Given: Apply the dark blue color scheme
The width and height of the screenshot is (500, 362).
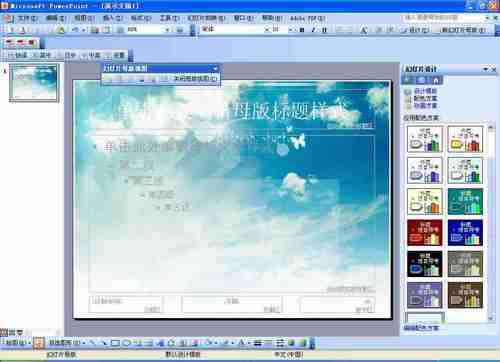Looking at the screenshot, I should pyautogui.click(x=465, y=232).
